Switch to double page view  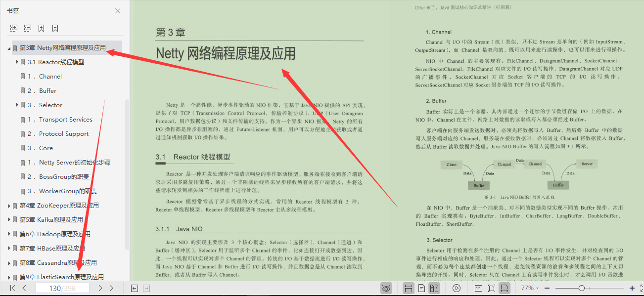point(434,288)
